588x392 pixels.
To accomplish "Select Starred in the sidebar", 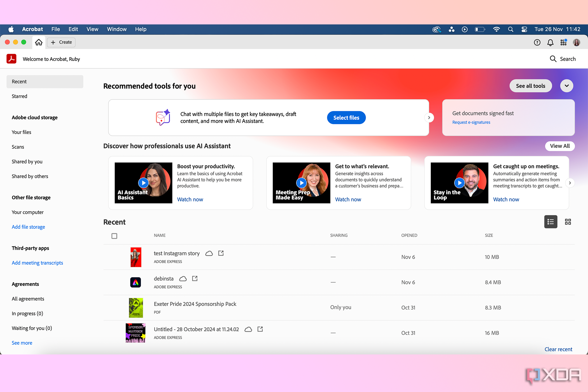I will [19, 96].
